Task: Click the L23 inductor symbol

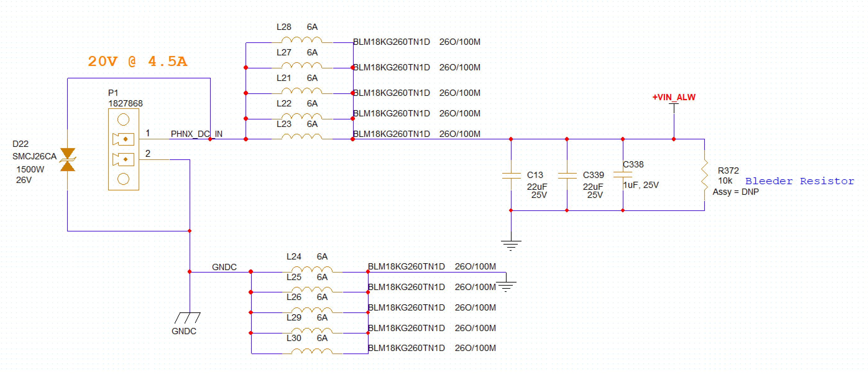Action: pos(302,137)
